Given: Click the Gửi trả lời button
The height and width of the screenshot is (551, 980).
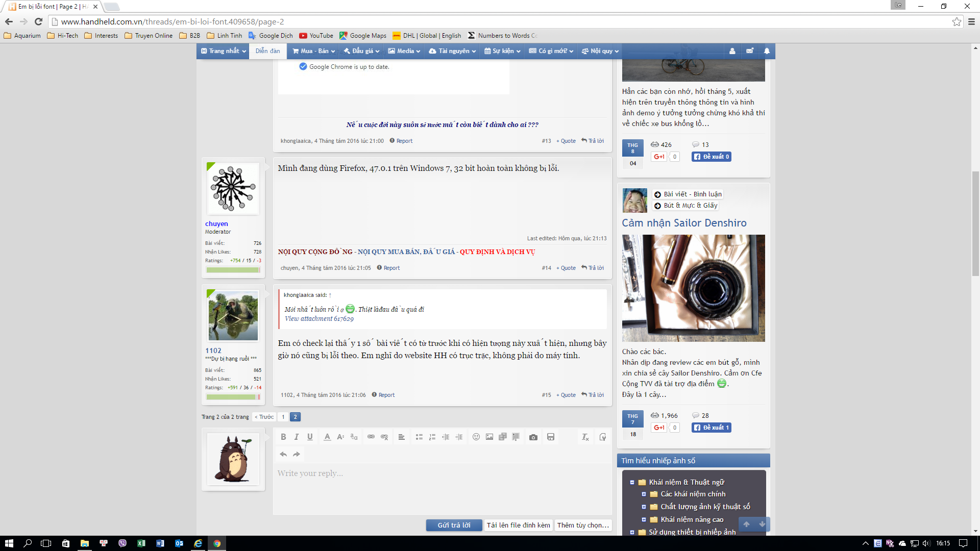Looking at the screenshot, I should (454, 525).
